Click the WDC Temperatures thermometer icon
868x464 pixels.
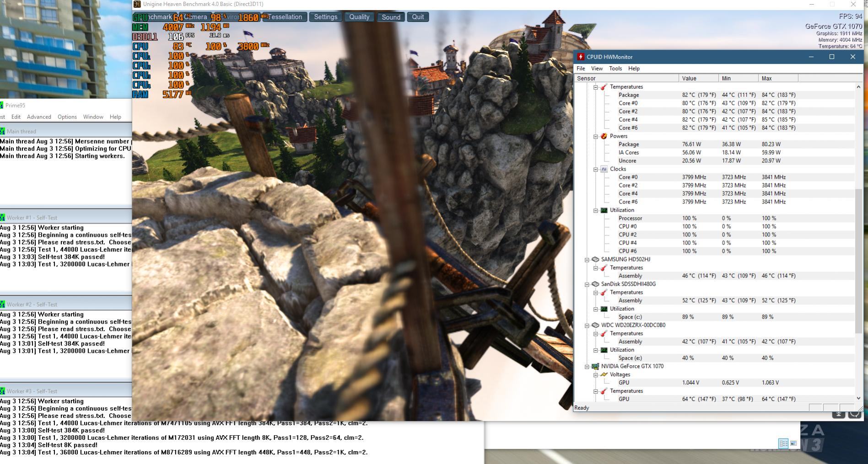click(x=604, y=334)
